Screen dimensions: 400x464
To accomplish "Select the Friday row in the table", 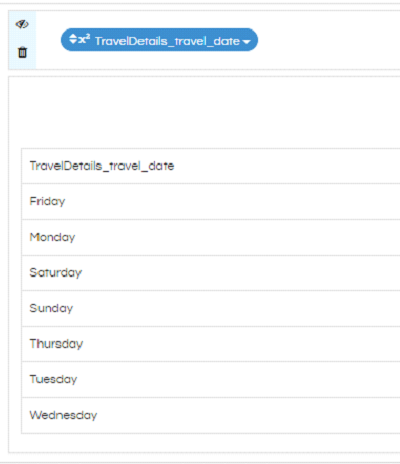I will tap(211, 201).
